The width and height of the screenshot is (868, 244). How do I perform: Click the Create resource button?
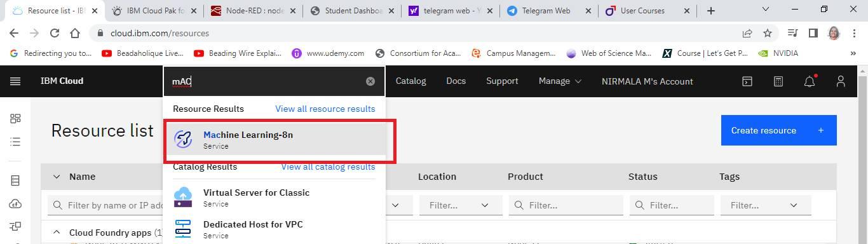778,130
